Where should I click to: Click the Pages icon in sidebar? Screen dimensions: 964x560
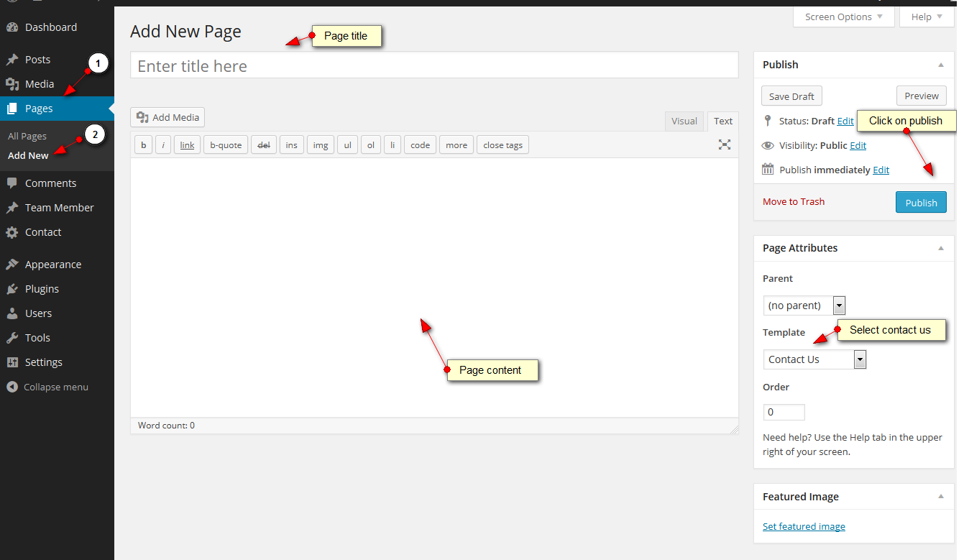click(12, 109)
